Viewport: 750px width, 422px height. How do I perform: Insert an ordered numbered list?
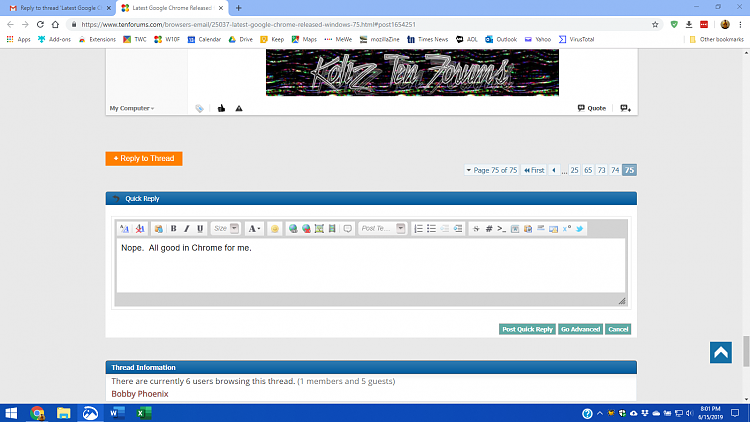click(419, 229)
